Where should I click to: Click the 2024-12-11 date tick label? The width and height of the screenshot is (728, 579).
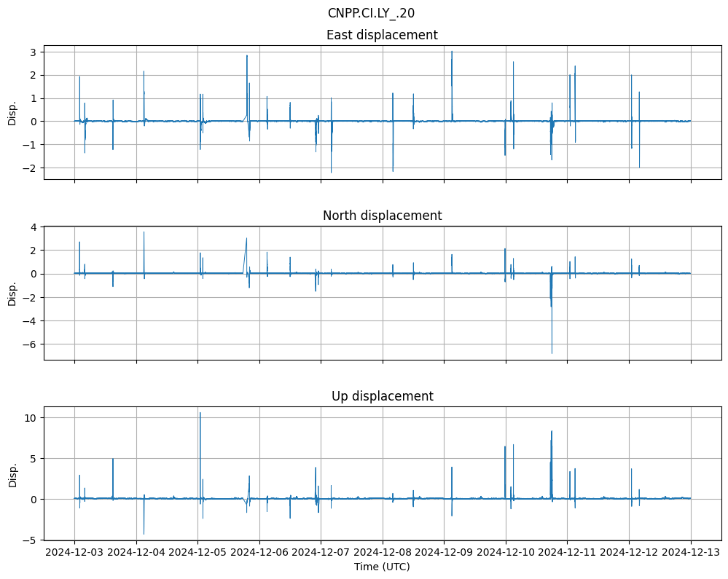[568, 553]
